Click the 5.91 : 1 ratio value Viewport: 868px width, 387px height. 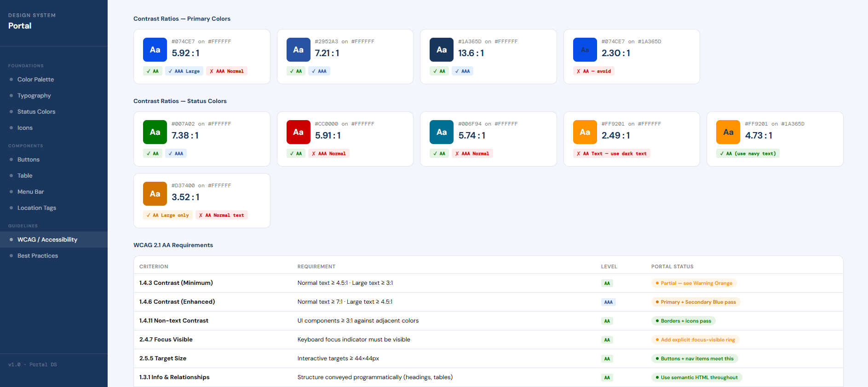(328, 136)
